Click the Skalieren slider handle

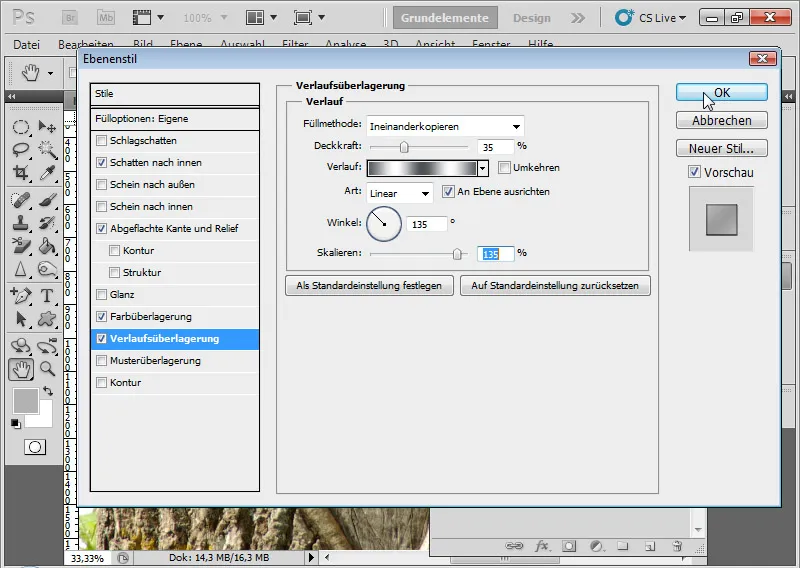point(457,254)
